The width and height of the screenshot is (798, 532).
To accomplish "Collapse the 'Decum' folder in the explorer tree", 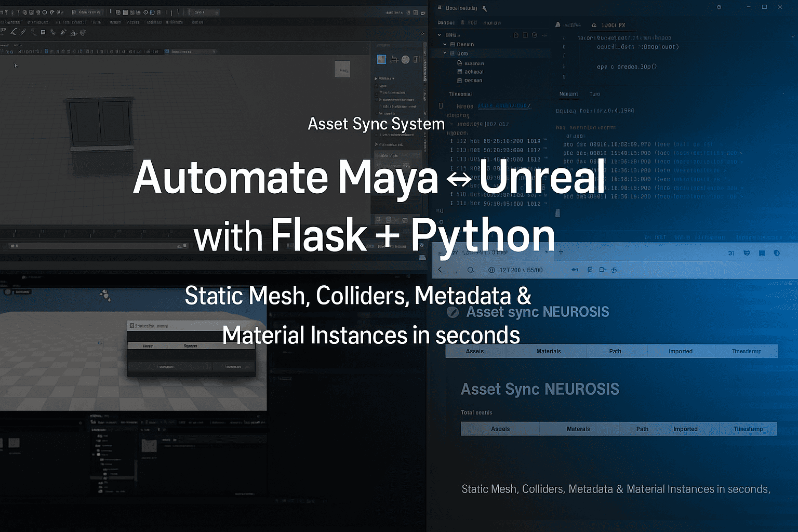I will (x=445, y=45).
